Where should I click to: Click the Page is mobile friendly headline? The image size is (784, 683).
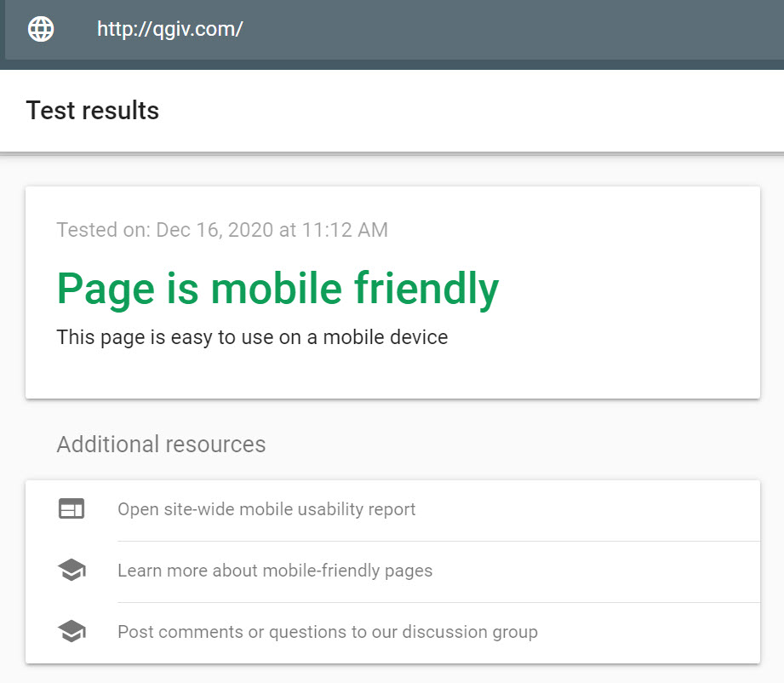coord(278,289)
